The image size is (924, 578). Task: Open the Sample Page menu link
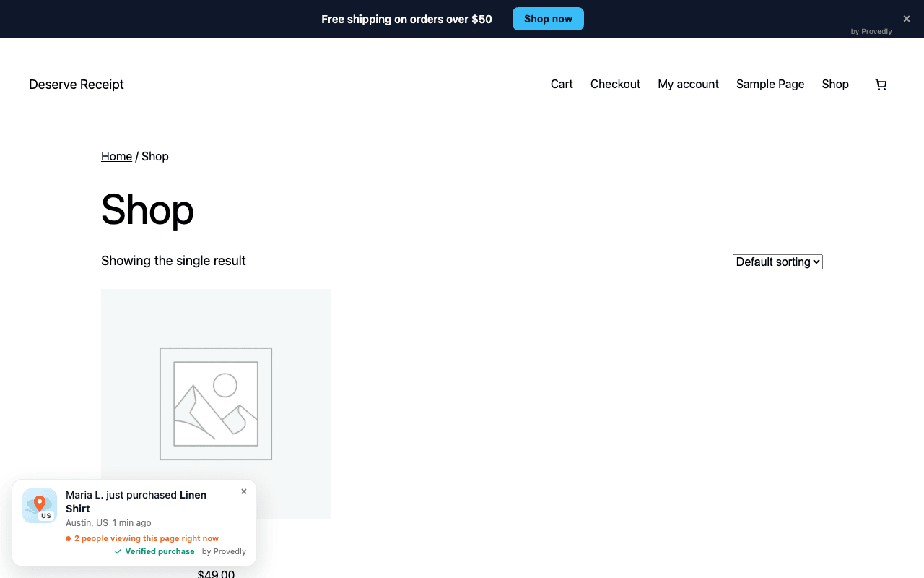tap(770, 84)
